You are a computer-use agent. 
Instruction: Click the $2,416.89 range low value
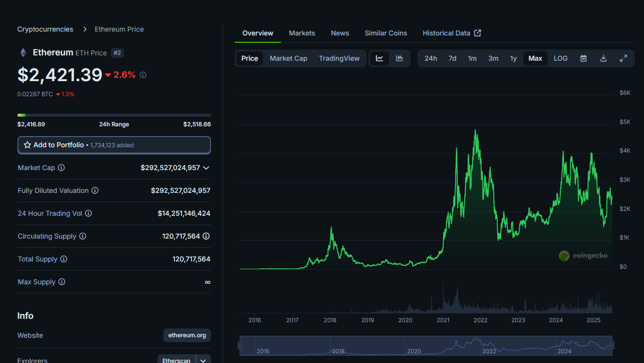click(x=31, y=124)
